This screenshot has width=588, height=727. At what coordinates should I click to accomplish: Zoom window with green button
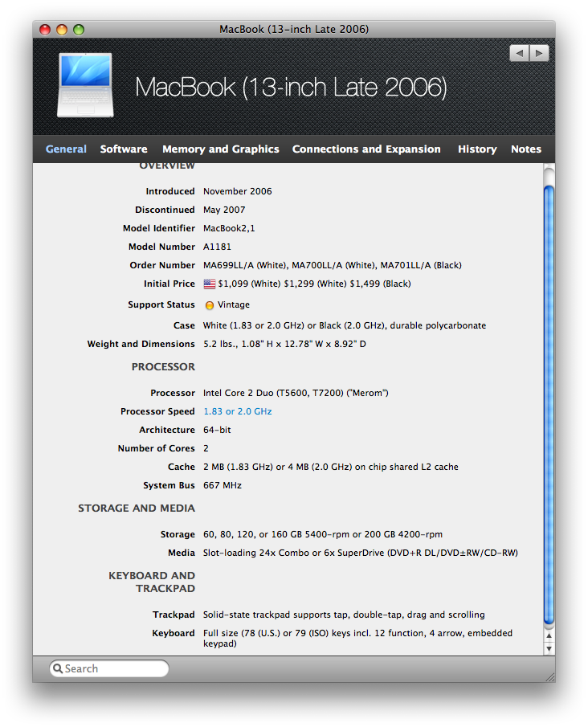pos(79,30)
